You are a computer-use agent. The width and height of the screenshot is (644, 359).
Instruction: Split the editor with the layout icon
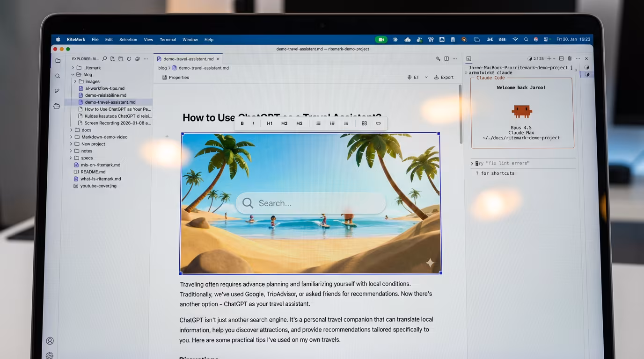coord(446,59)
